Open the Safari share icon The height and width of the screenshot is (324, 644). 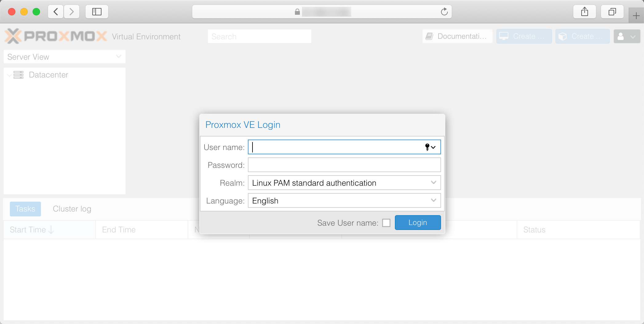(584, 12)
